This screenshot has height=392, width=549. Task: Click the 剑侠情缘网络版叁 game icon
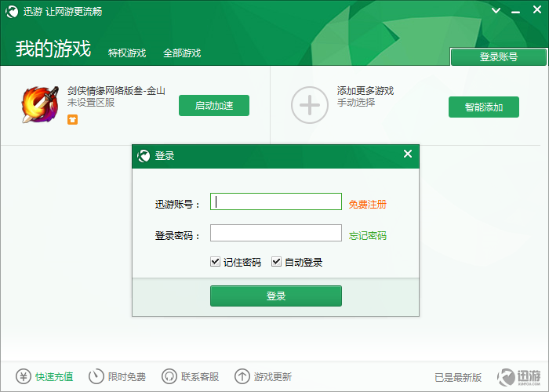coord(40,104)
